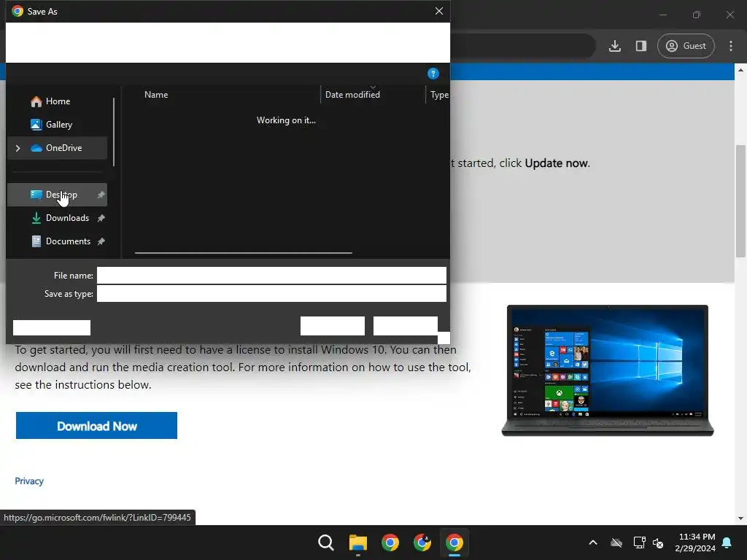Open the network display tray icon
747x560 pixels.
(639, 542)
